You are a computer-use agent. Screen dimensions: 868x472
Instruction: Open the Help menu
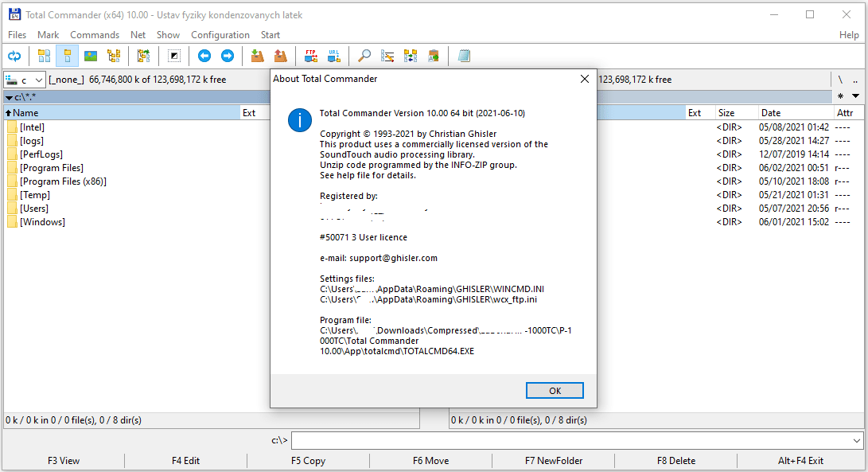[x=849, y=35]
